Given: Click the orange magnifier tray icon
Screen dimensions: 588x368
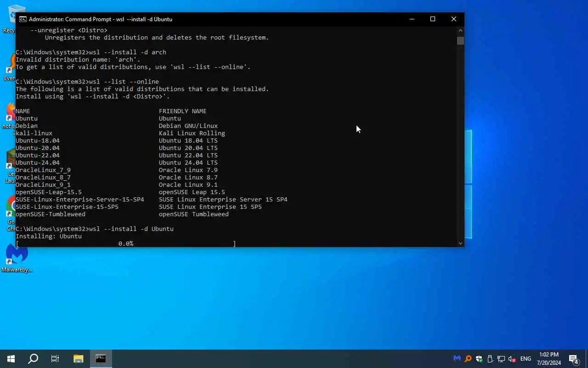Looking at the screenshot, I should click(x=468, y=359).
